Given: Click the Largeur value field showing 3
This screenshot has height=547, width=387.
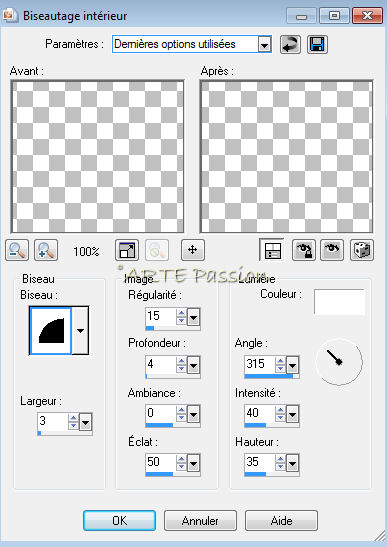Looking at the screenshot, I should tap(52, 421).
